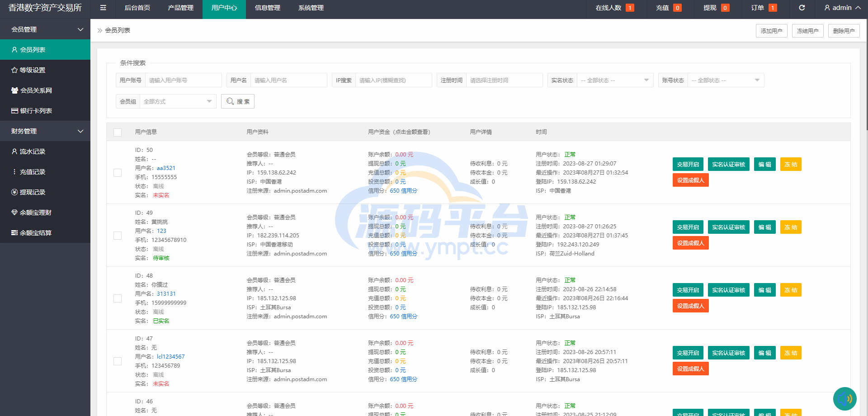868x416 pixels.
Task: Click 设置成假人 for user 123
Action: click(691, 243)
